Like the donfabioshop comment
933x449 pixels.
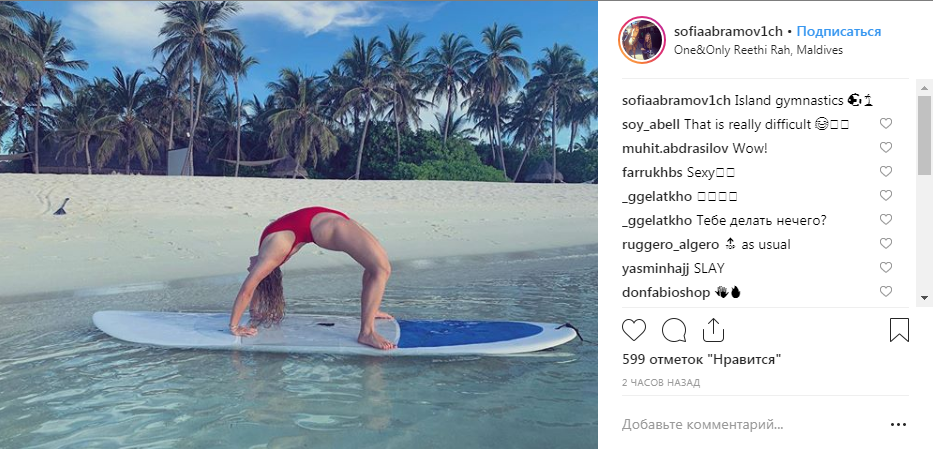[885, 292]
